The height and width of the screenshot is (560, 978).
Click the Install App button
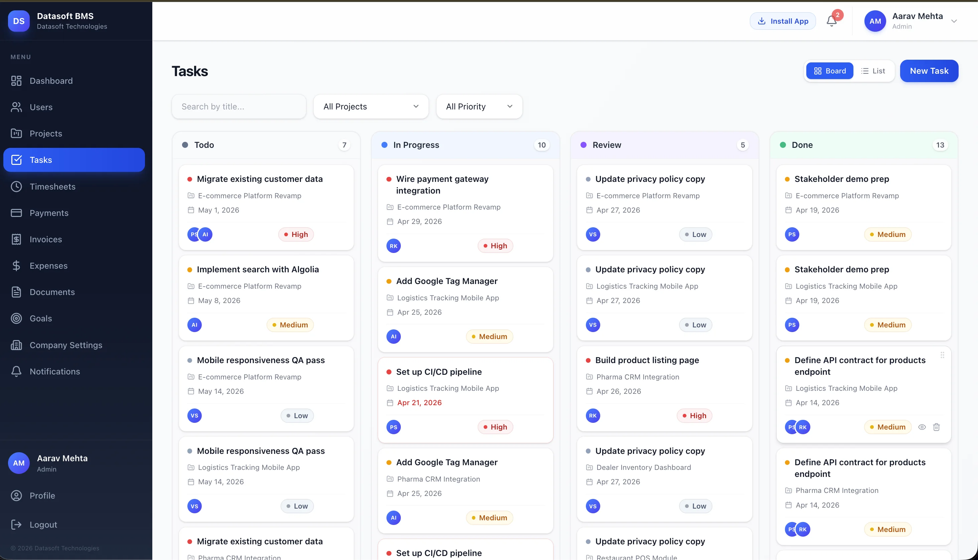pos(782,21)
